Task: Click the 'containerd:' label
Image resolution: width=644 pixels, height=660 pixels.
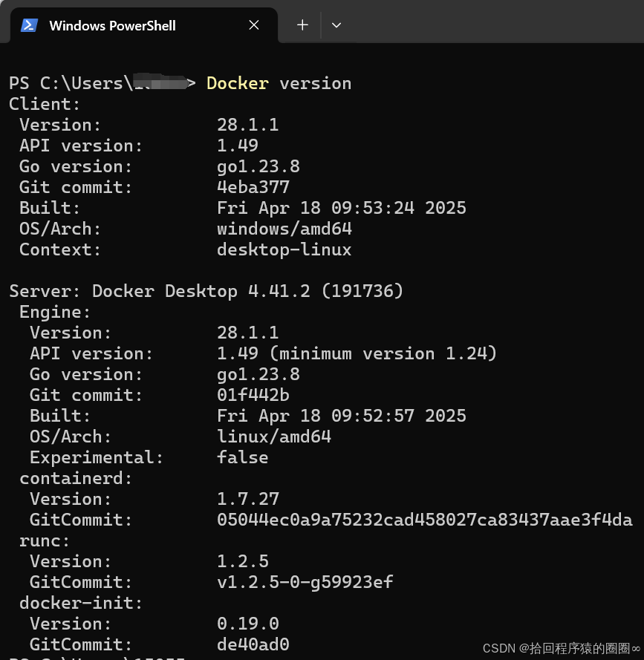Action: [x=76, y=478]
